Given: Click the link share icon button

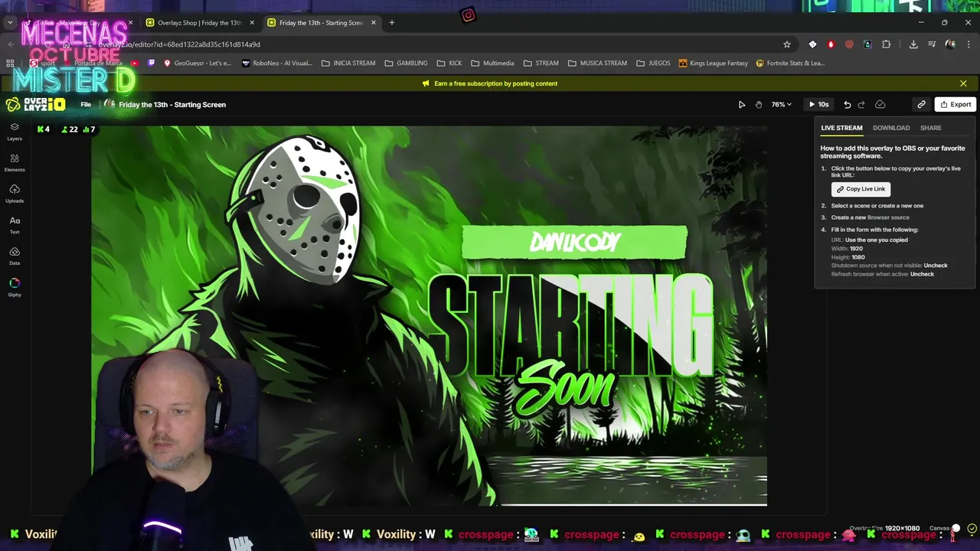Looking at the screenshot, I should coord(921,105).
